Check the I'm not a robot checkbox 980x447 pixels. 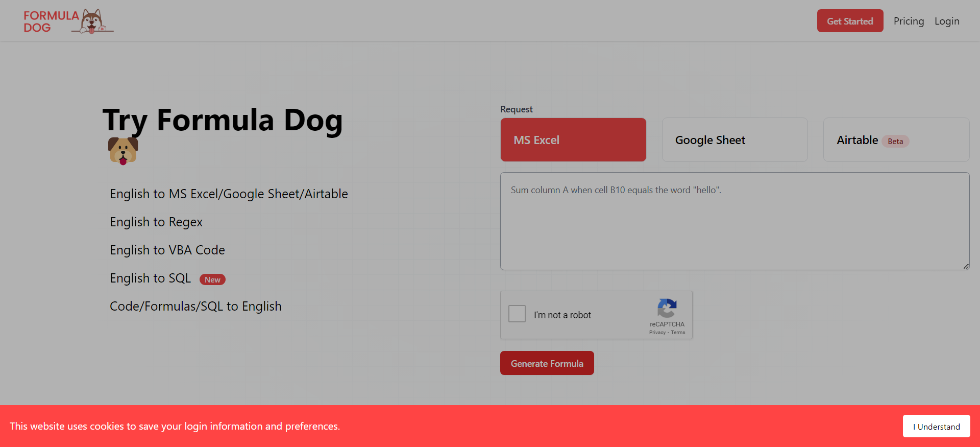point(517,314)
